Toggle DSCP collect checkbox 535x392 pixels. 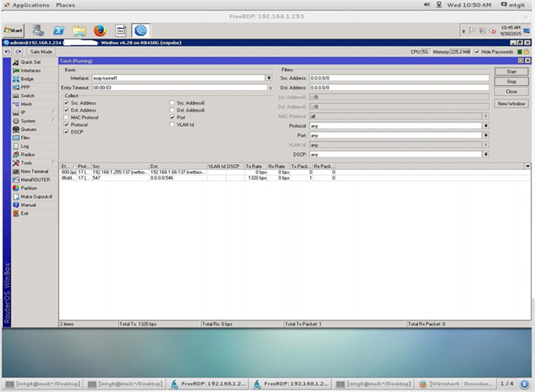click(x=66, y=131)
